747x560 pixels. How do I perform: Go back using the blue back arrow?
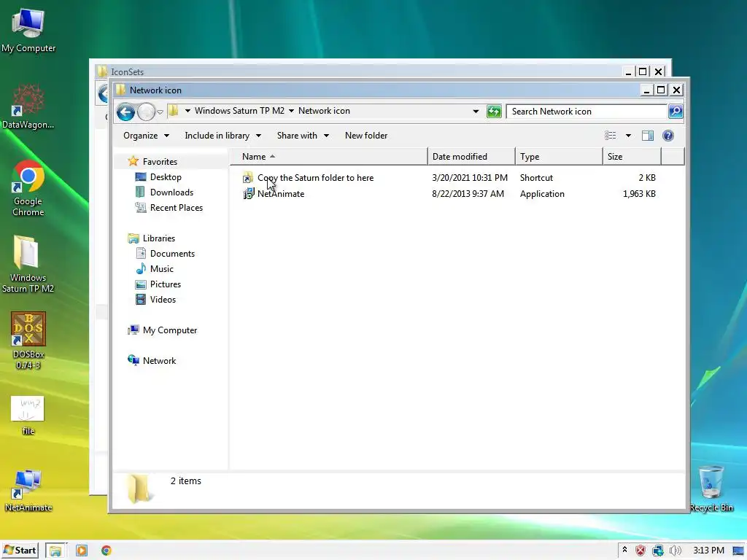click(x=125, y=112)
